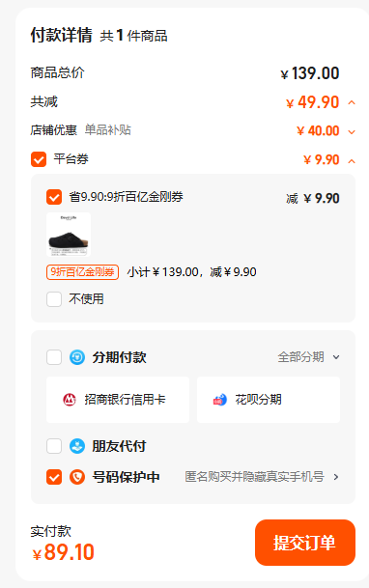The width and height of the screenshot is (369, 588).
Task: Click the China Merchants Bank logo icon
Action: tap(70, 400)
